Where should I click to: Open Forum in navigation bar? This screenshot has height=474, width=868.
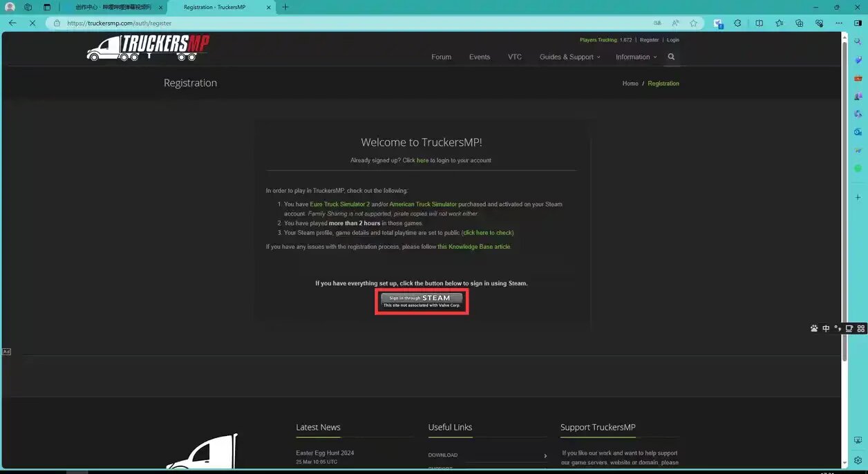tap(442, 57)
